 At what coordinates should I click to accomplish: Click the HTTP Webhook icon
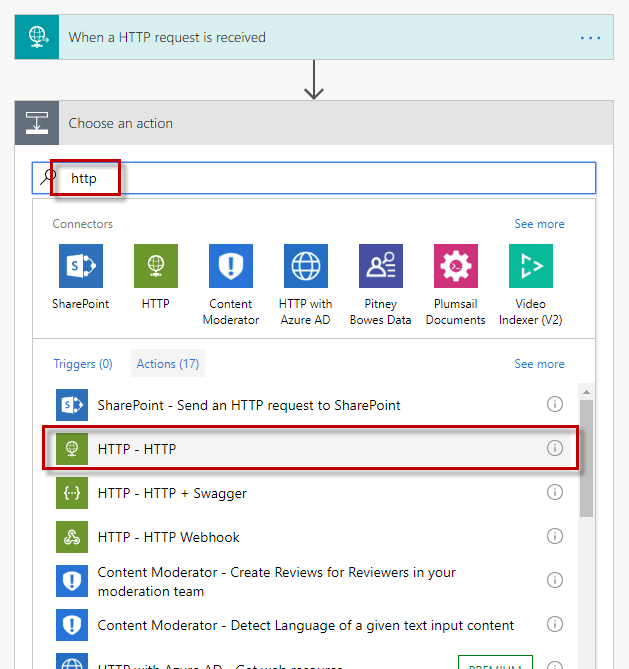coord(72,537)
